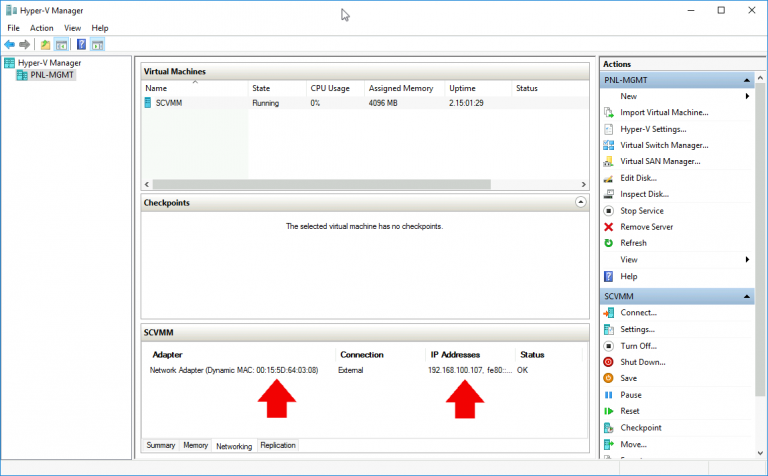Toggle the Show/Hide Console Tree icon
The height and width of the screenshot is (476, 768).
[61, 45]
